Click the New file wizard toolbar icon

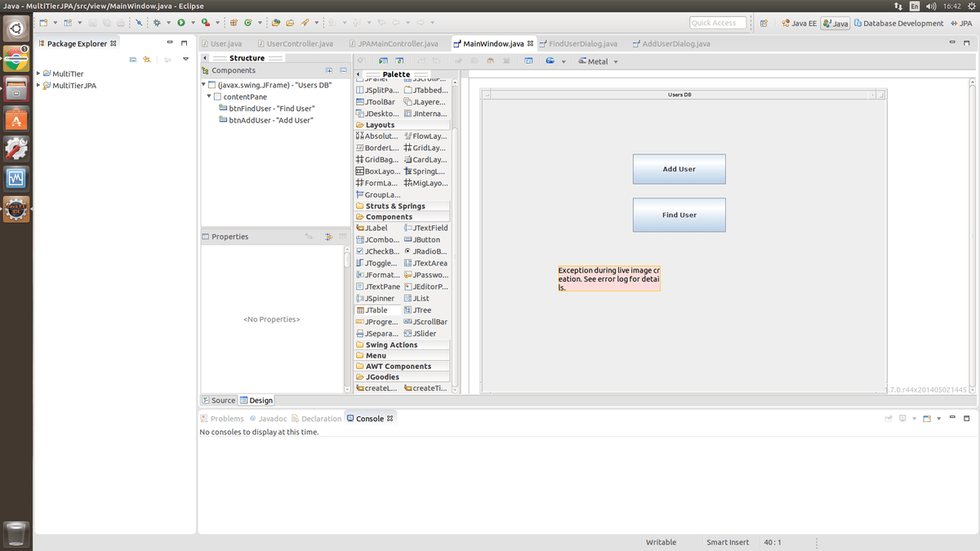pos(42,23)
